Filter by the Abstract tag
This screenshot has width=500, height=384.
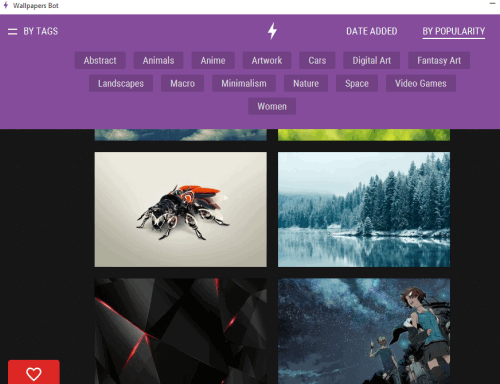(100, 60)
